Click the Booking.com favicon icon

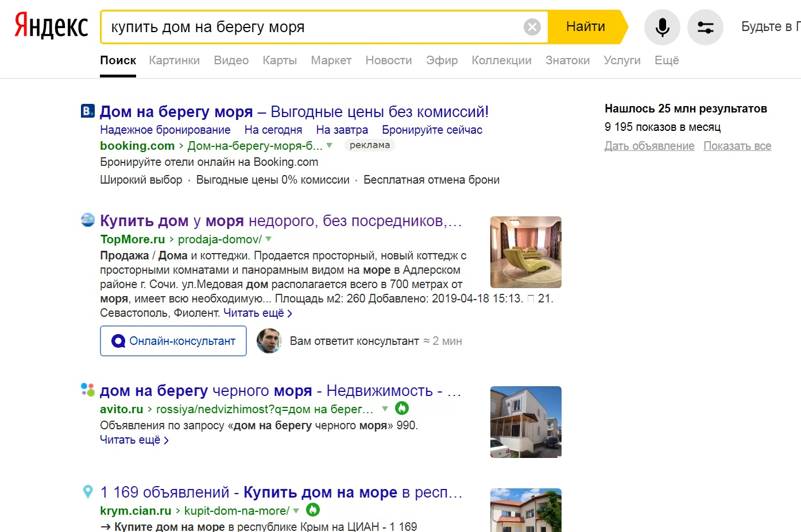tap(87, 111)
